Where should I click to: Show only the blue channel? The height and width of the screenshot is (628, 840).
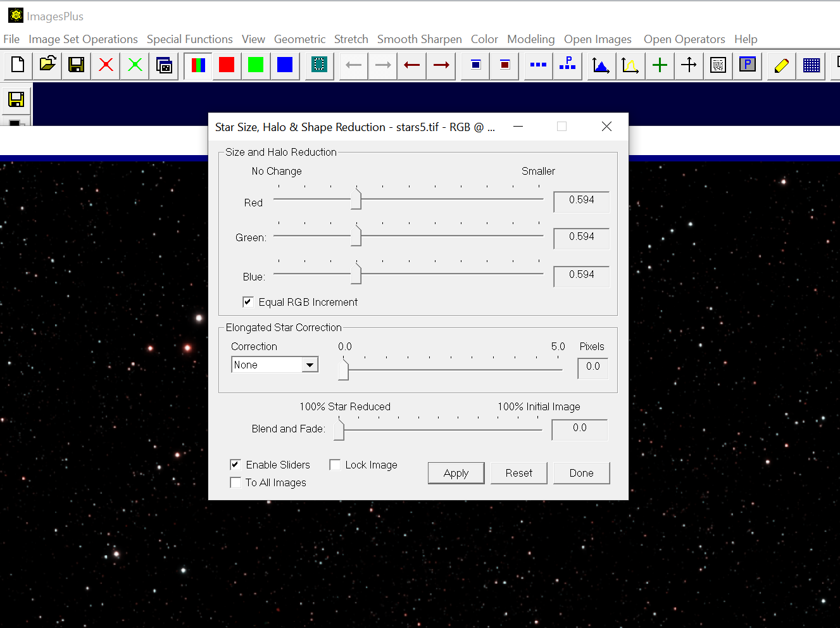pos(285,65)
